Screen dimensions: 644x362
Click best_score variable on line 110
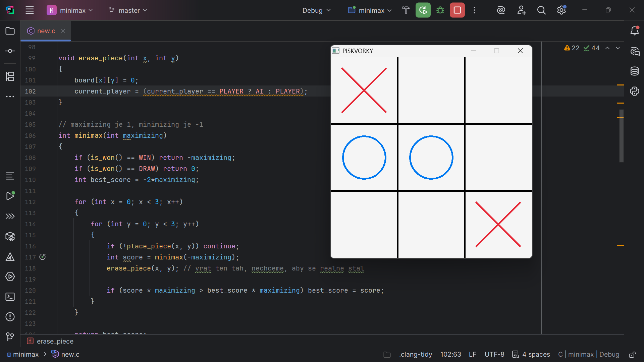click(x=110, y=180)
